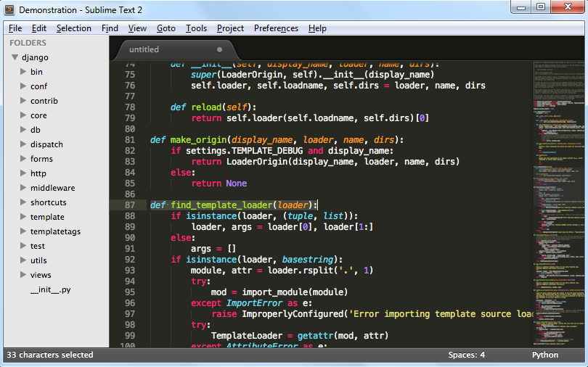Open the __init__.py file
The width and height of the screenshot is (588, 367).
tap(50, 289)
